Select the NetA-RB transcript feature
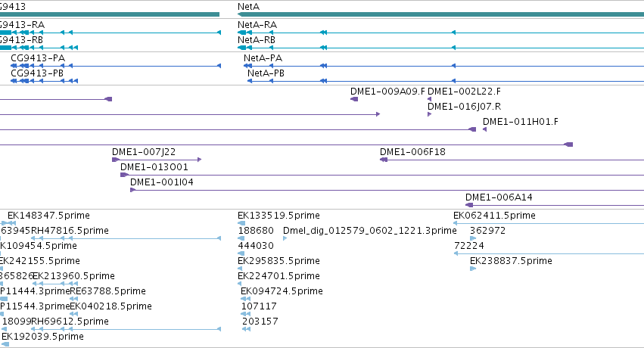Viewport: 644px width, 348px height. [440, 48]
